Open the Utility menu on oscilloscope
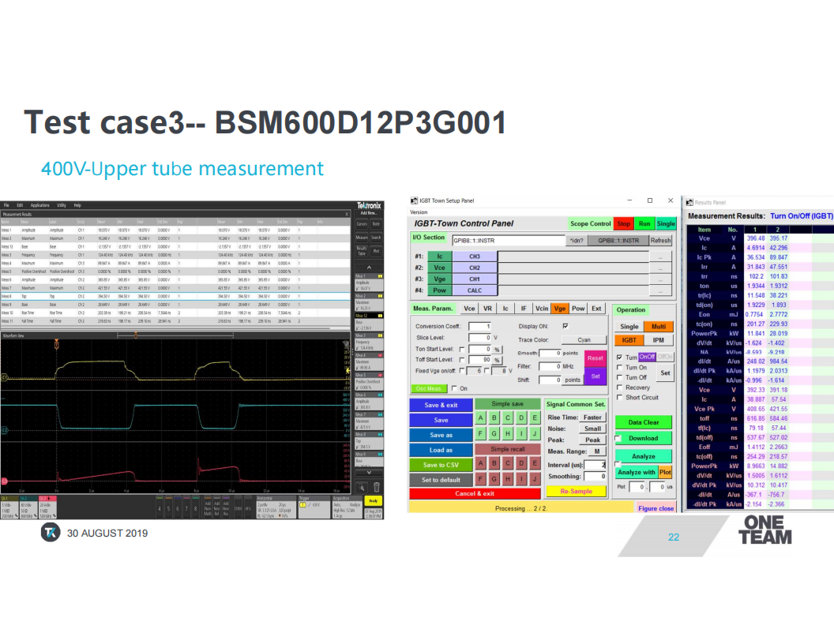This screenshot has width=834, height=644. coord(62,205)
